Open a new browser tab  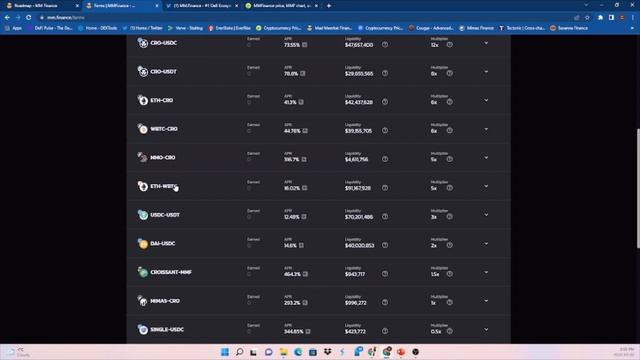329,6
